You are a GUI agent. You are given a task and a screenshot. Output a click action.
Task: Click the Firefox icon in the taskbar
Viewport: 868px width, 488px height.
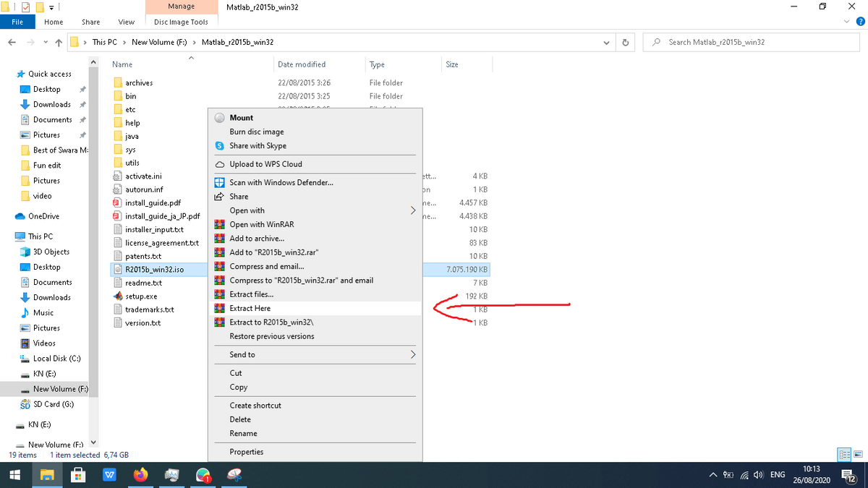click(x=141, y=475)
